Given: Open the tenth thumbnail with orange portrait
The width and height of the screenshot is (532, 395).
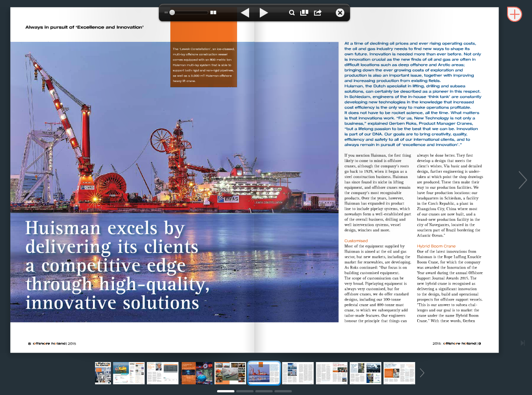Looking at the screenshot, I should tap(399, 373).
